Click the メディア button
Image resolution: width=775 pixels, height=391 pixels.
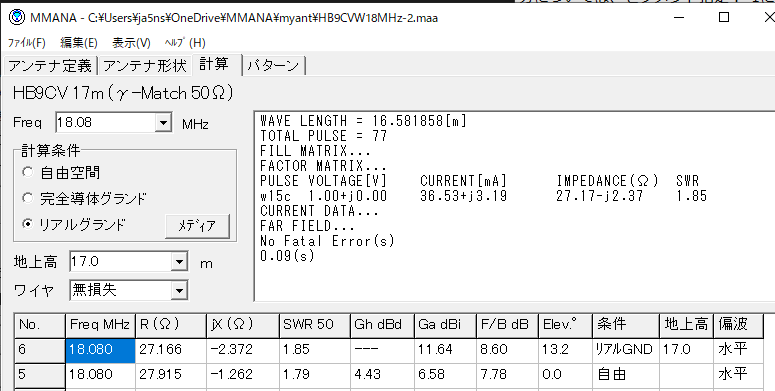197,226
